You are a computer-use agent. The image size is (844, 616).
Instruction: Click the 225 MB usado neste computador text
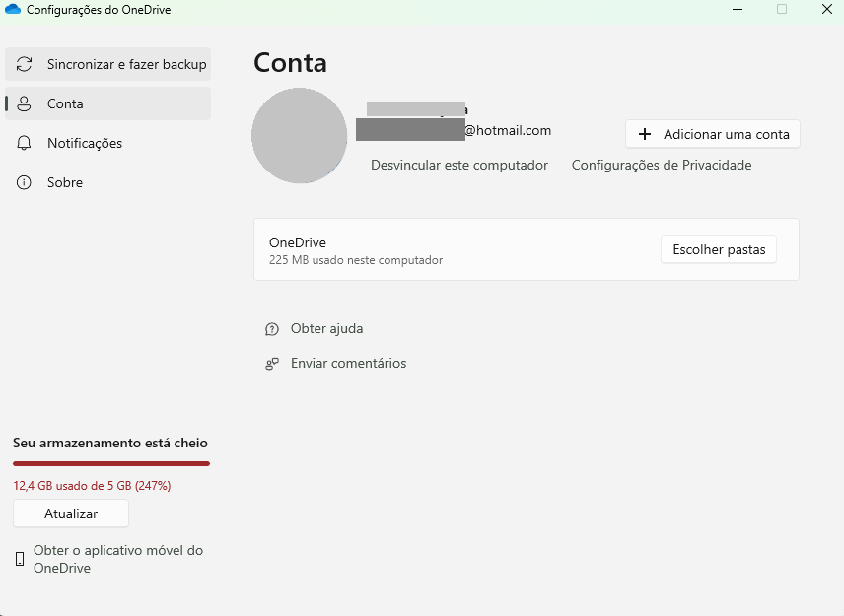point(356,260)
